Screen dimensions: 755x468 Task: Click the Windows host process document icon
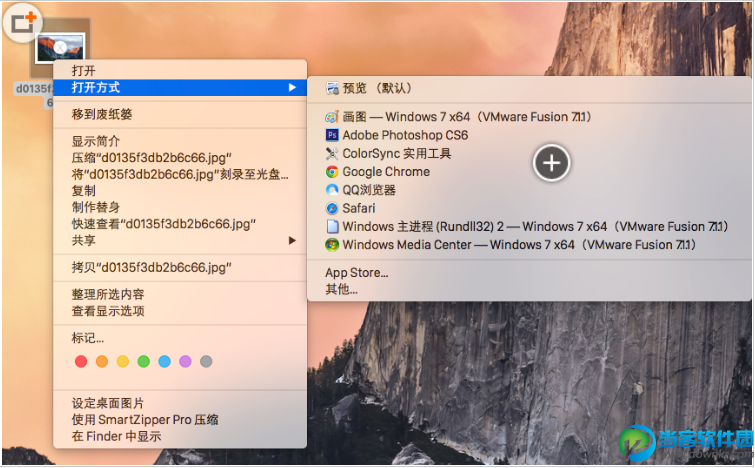tap(332, 227)
